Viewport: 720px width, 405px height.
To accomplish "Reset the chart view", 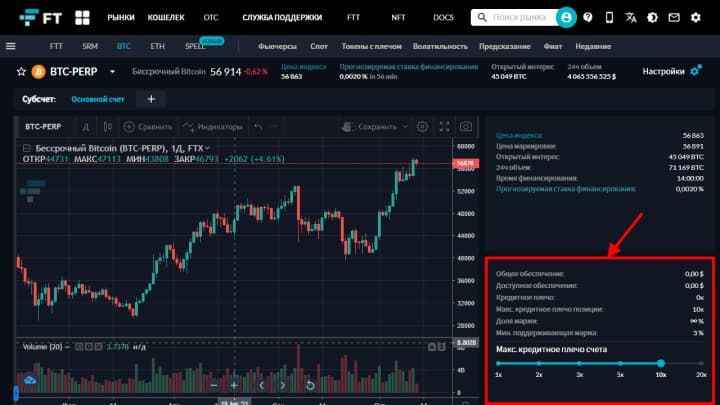I will [x=310, y=385].
